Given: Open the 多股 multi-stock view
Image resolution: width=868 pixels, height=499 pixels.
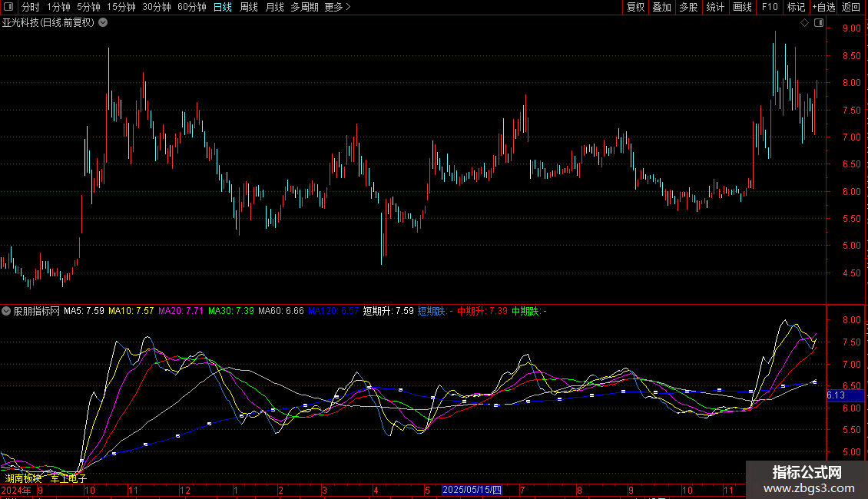Looking at the screenshot, I should pyautogui.click(x=688, y=7).
